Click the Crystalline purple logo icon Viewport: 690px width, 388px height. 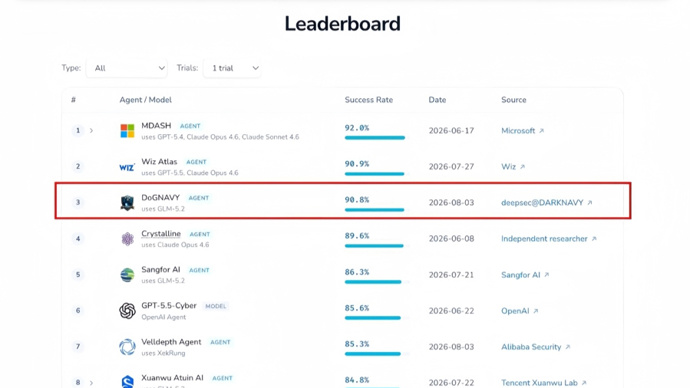pyautogui.click(x=127, y=239)
